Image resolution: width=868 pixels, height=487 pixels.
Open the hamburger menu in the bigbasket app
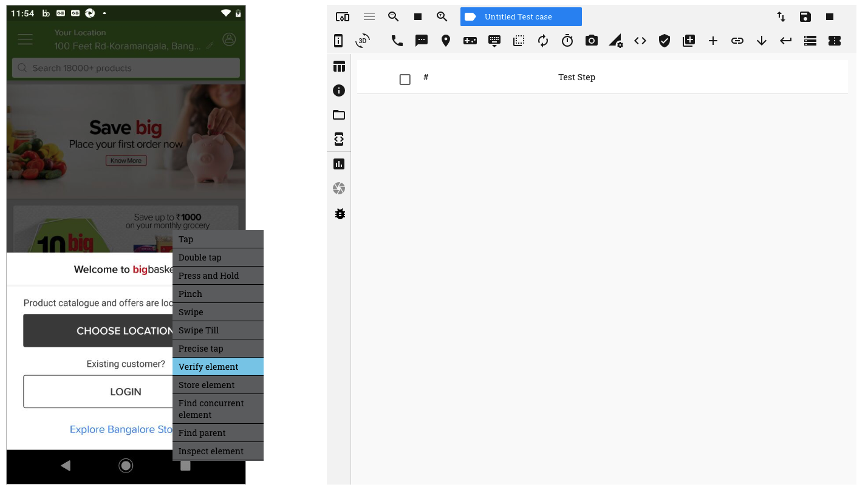click(x=25, y=39)
